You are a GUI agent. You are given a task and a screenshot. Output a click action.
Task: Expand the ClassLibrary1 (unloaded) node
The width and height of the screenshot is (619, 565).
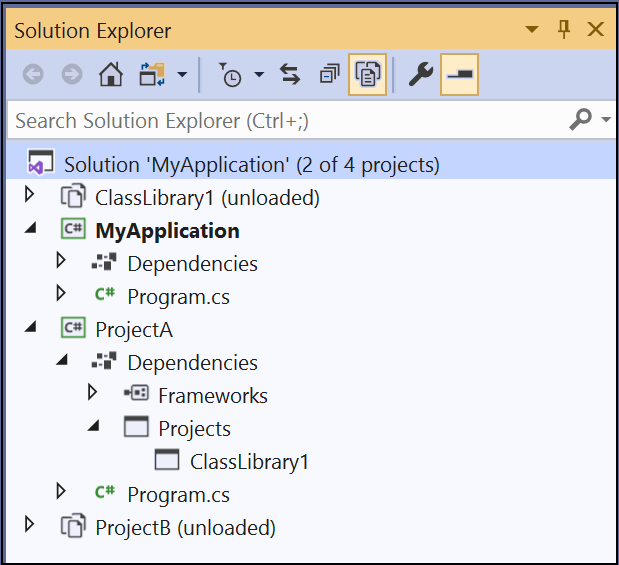(29, 194)
